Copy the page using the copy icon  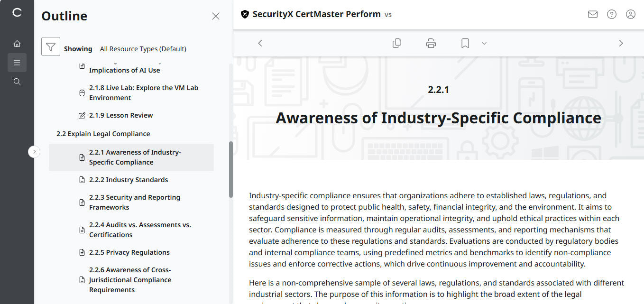(x=397, y=43)
